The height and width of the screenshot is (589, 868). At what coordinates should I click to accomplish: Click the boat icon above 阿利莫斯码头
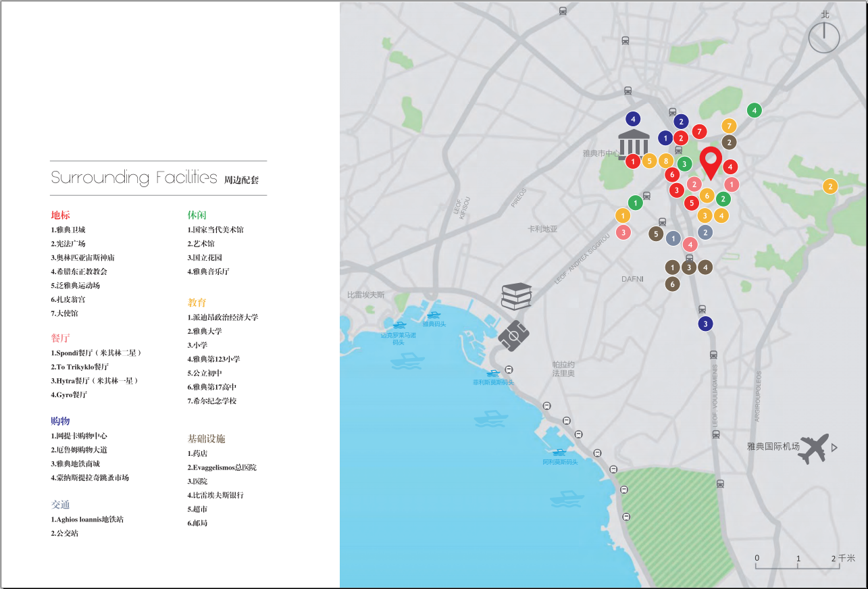tap(559, 452)
